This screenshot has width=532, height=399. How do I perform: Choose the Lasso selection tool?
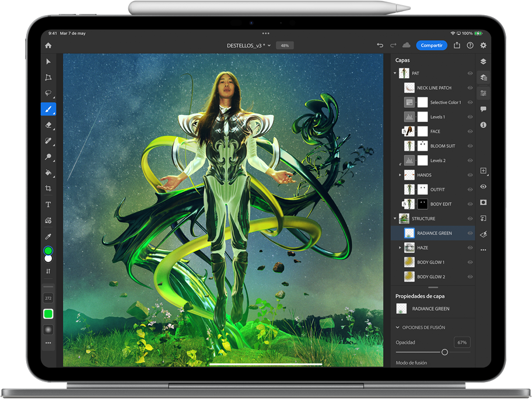tap(48, 93)
